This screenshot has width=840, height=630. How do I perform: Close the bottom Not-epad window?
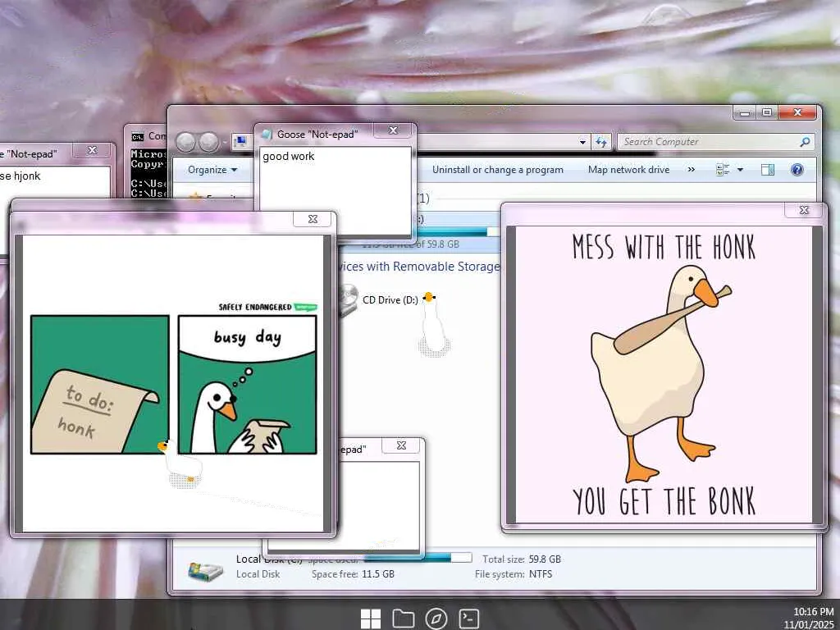pos(401,445)
